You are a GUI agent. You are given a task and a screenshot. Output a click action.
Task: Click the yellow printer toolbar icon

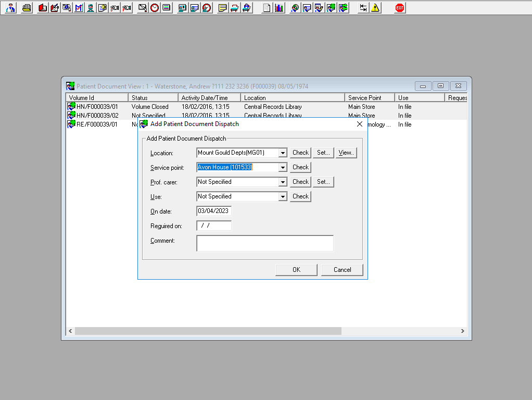pyautogui.click(x=27, y=8)
